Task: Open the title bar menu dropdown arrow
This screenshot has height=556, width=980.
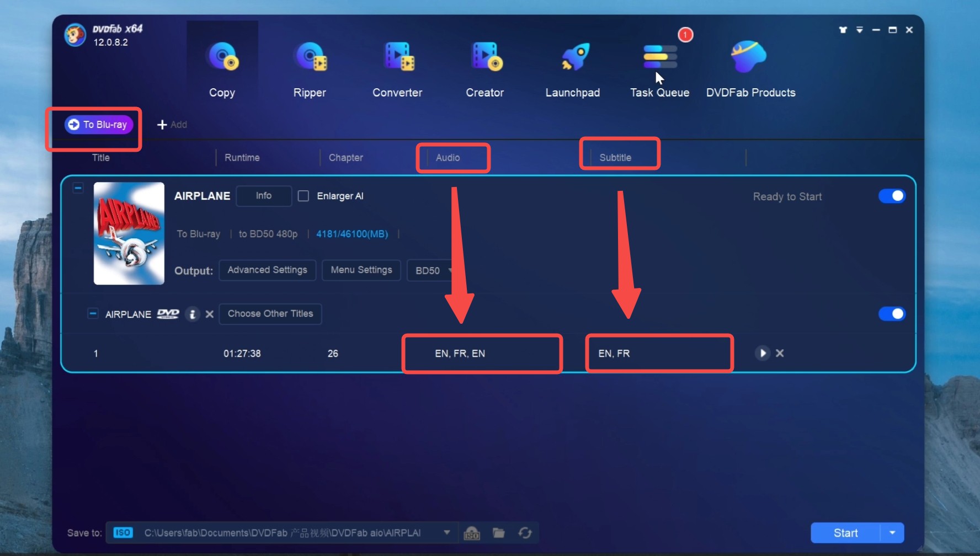Action: click(x=860, y=30)
